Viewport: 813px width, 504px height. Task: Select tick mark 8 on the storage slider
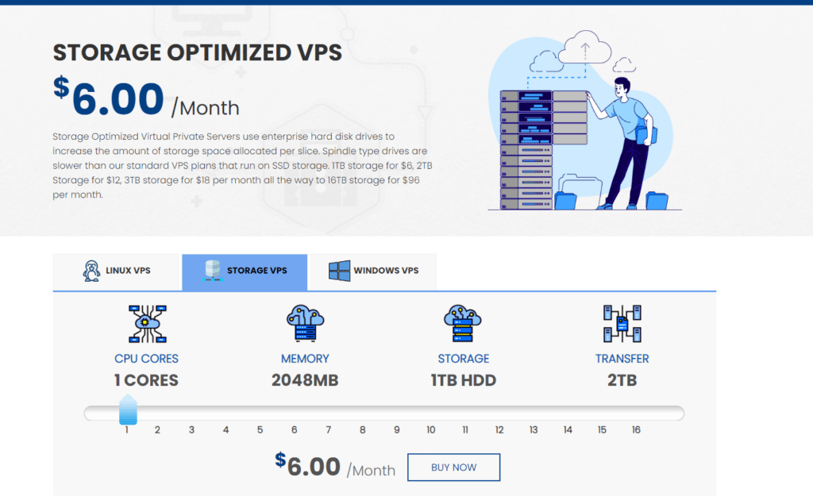(x=362, y=429)
